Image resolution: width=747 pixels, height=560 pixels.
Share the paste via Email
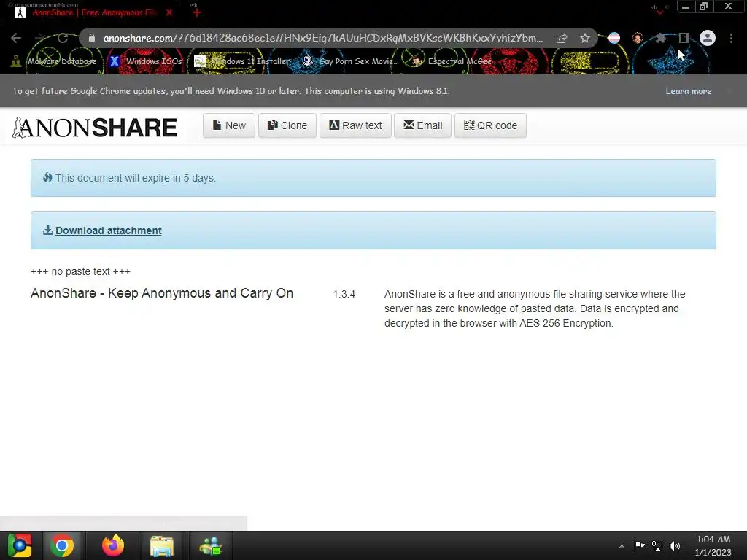click(x=422, y=125)
